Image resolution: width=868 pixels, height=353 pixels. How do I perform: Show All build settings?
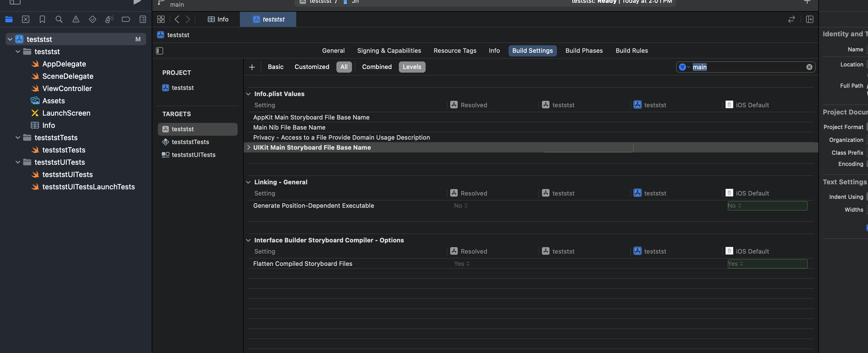tap(344, 67)
